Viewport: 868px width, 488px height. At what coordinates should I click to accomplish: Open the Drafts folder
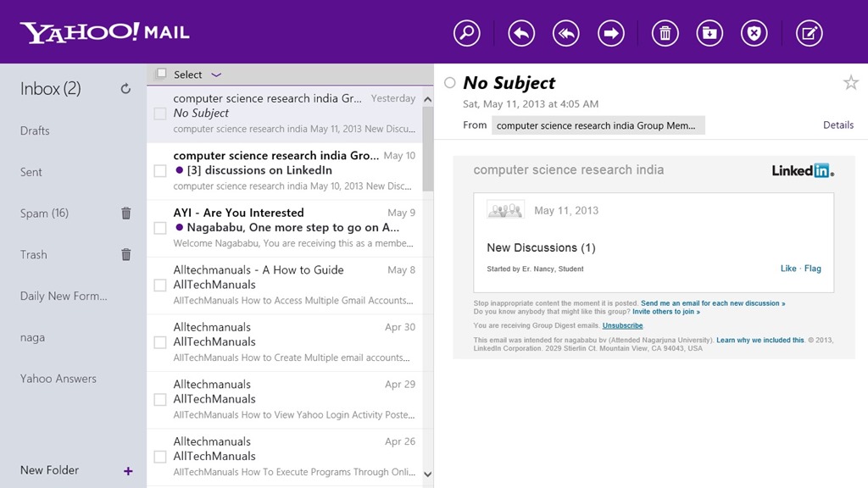[35, 130]
